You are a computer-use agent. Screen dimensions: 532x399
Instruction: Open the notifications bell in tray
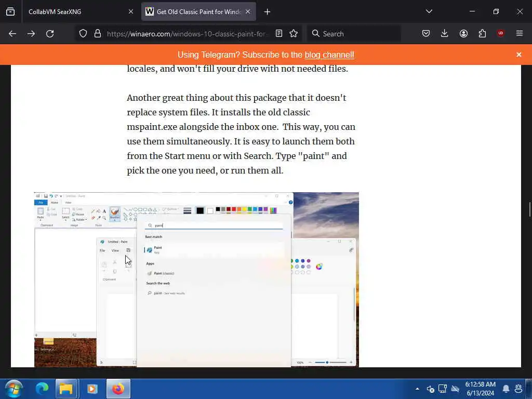[506, 389]
